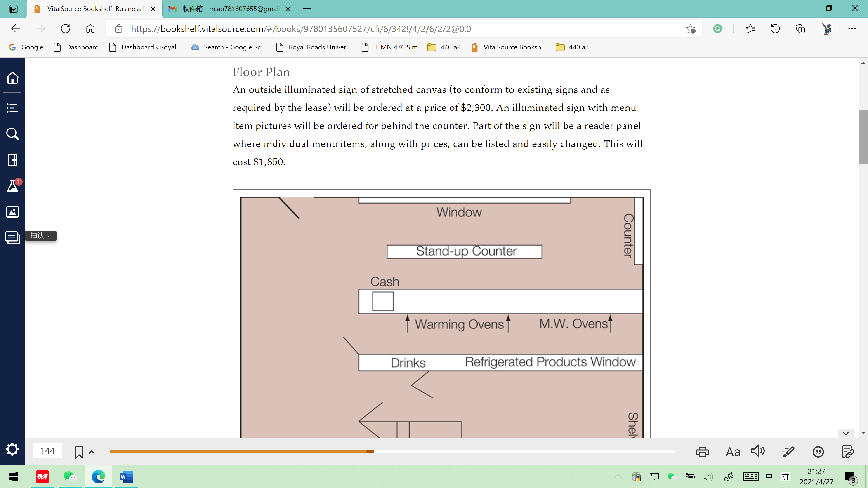Click the page number field showing 144
Screen dimensions: 868x488
[47, 451]
